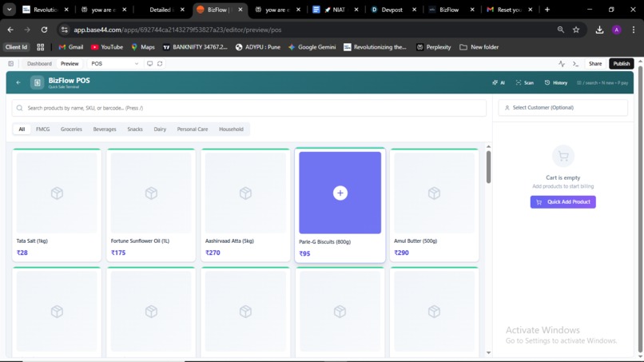The height and width of the screenshot is (362, 644).
Task: Select the Tata Salt (1kg) product card
Action: coord(57,205)
